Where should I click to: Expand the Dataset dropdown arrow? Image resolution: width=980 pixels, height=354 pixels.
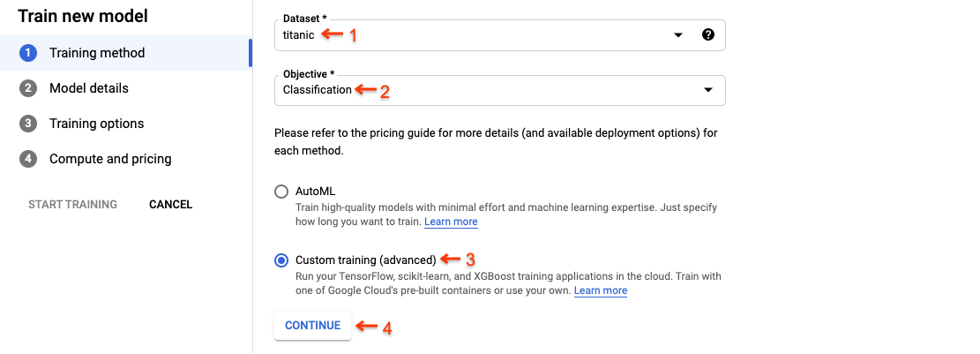tap(678, 35)
